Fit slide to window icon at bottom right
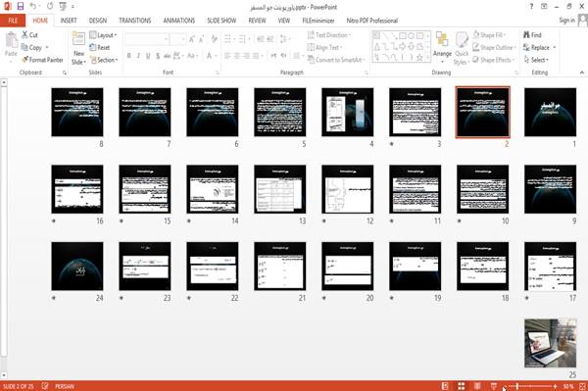The width and height of the screenshot is (588, 391). click(582, 386)
